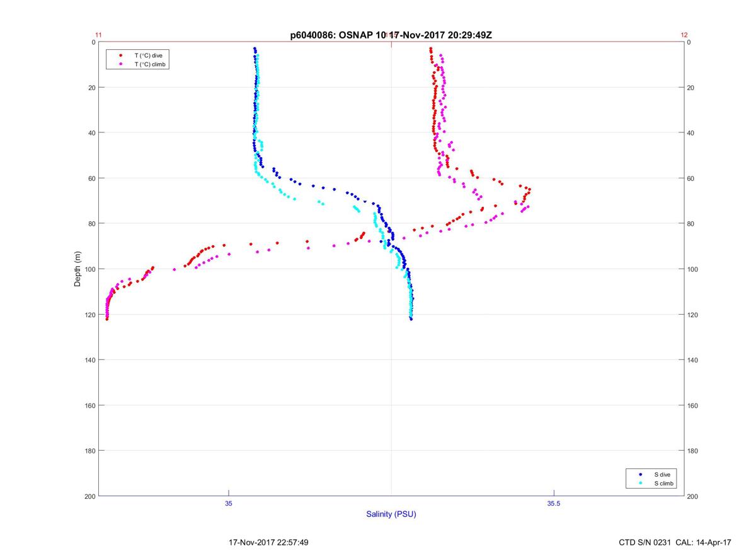Click right axis depth label 180
The image size is (756, 558).
[x=693, y=451]
